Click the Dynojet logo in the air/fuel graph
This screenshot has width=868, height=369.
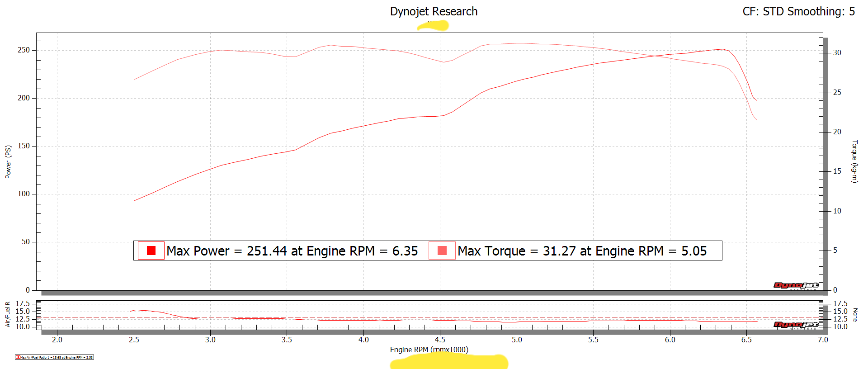pos(796,325)
